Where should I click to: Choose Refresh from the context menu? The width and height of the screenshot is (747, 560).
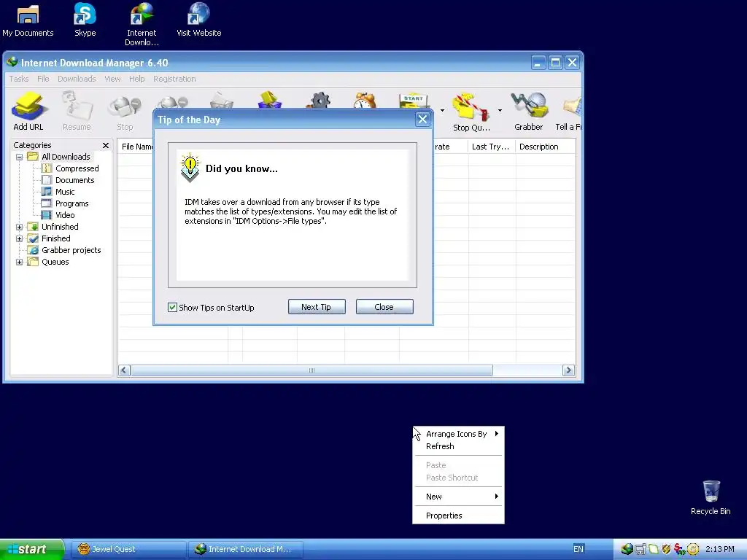pos(458,446)
